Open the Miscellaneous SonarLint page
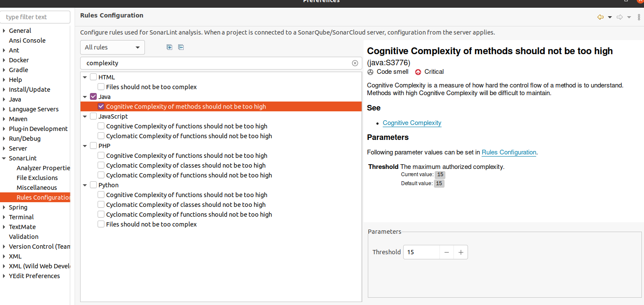This screenshot has width=644, height=305. pos(37,188)
